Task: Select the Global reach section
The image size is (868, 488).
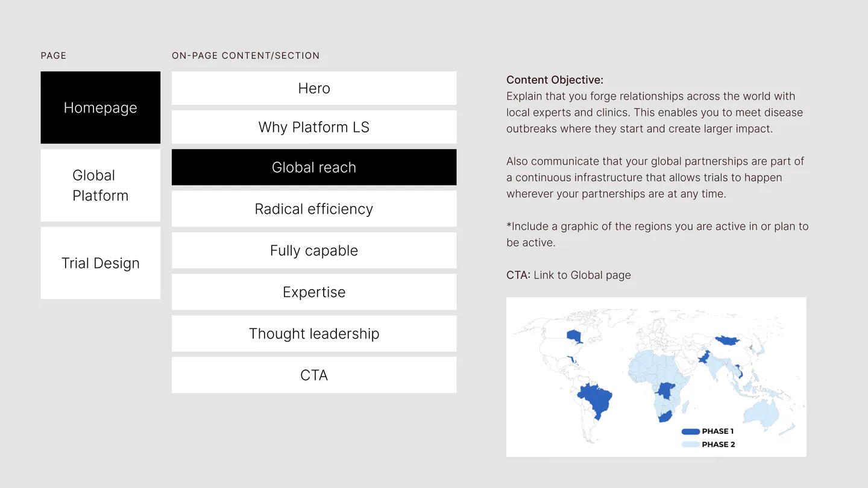Action: 314,167
